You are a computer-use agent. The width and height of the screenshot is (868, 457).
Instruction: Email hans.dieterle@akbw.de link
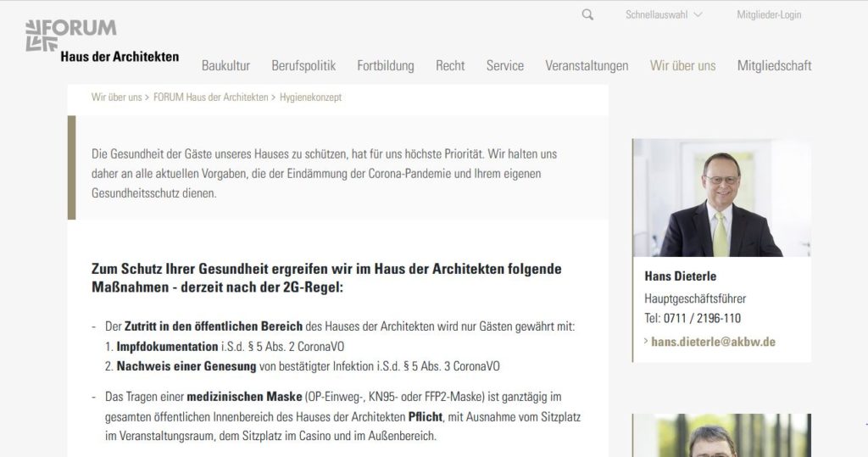click(x=713, y=342)
